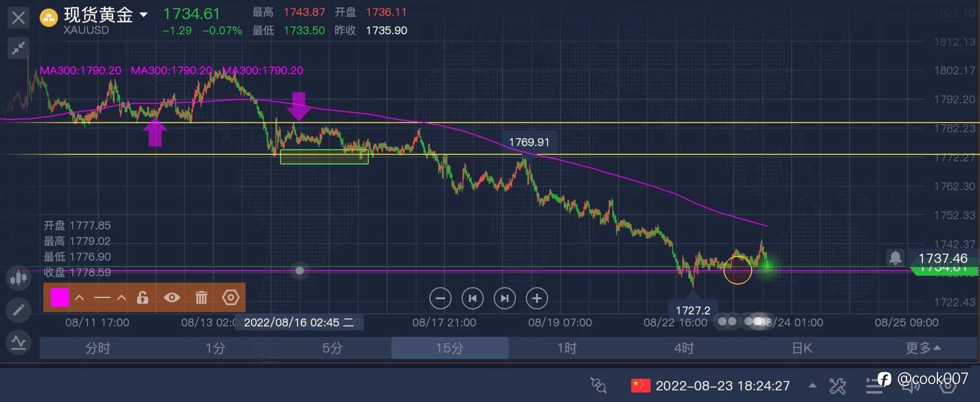The width and height of the screenshot is (980, 402).
Task: Toggle drawing visibility eye icon
Action: pos(172,298)
